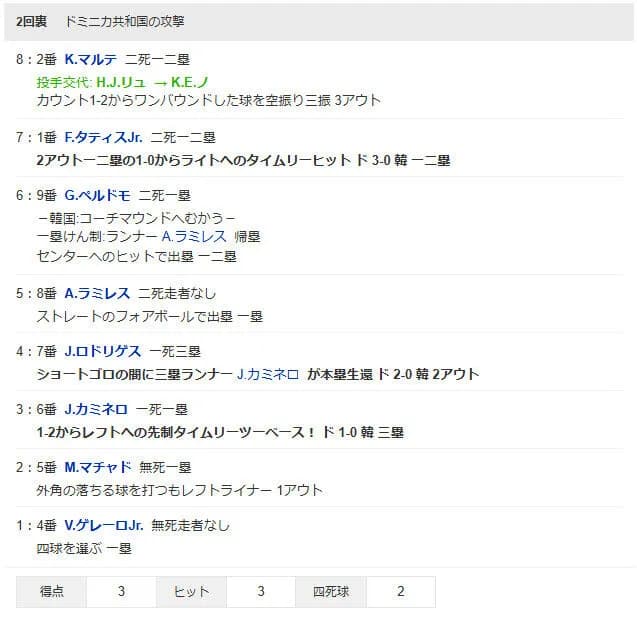Viewport: 637px width, 619px height.
Task: Click ストレートのフォアボール play description
Action: coord(150,316)
